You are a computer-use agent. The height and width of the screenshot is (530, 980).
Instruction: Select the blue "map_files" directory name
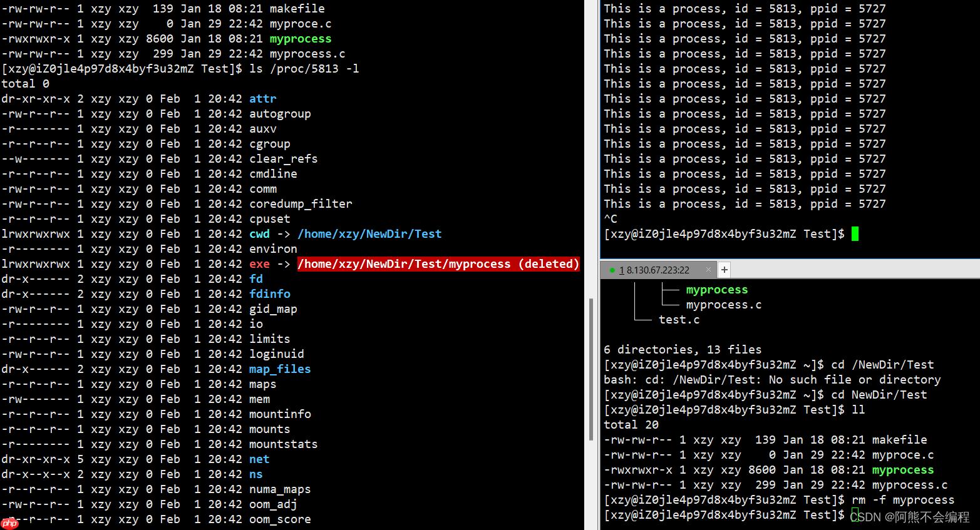click(280, 369)
